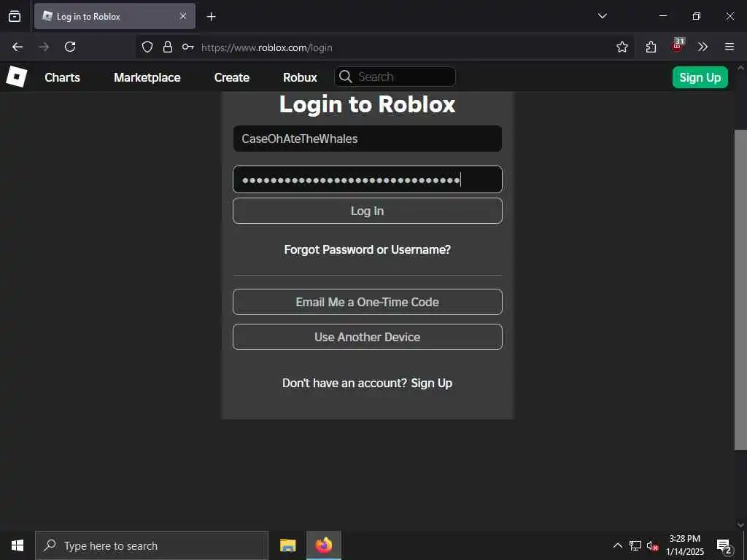Show more tools overflow chevrons
This screenshot has height=560, width=747.
point(703,47)
